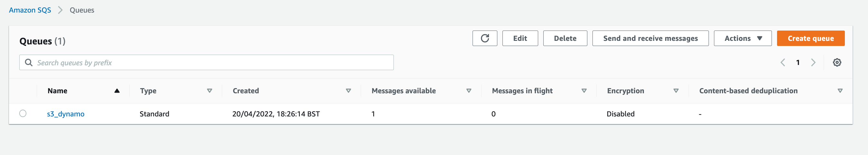
Task: Go to previous page arrow
Action: pos(782,62)
